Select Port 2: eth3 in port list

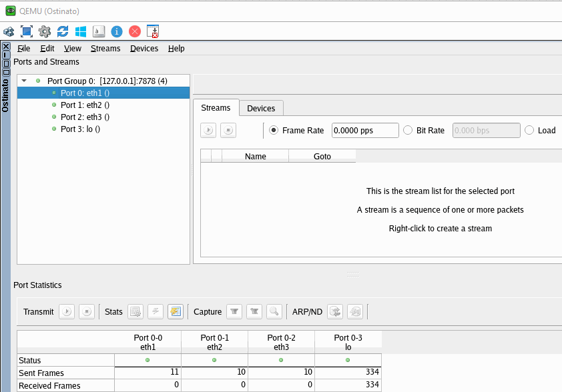point(85,117)
